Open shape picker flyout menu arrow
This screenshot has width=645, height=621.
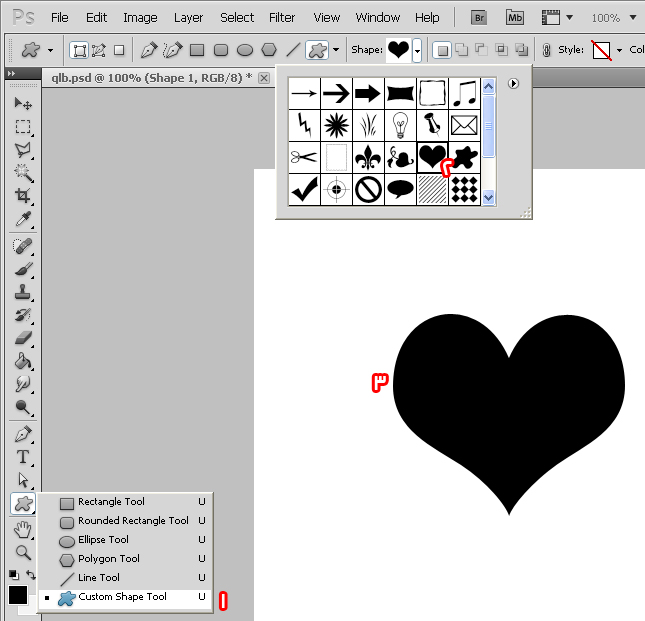pyautogui.click(x=513, y=84)
